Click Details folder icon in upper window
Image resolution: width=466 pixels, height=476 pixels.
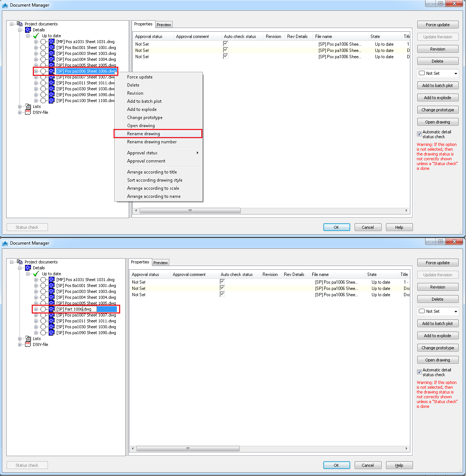point(28,30)
